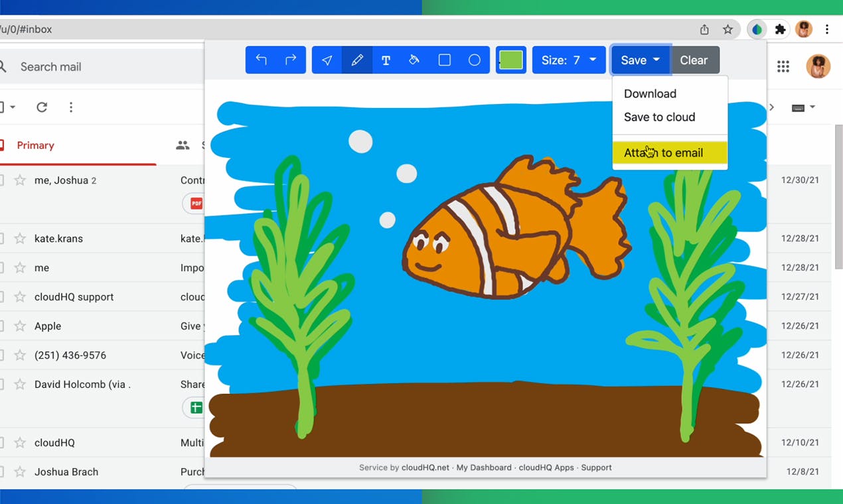Open Chrome profile avatar
Viewport: 843px width, 504px height.
click(x=804, y=29)
